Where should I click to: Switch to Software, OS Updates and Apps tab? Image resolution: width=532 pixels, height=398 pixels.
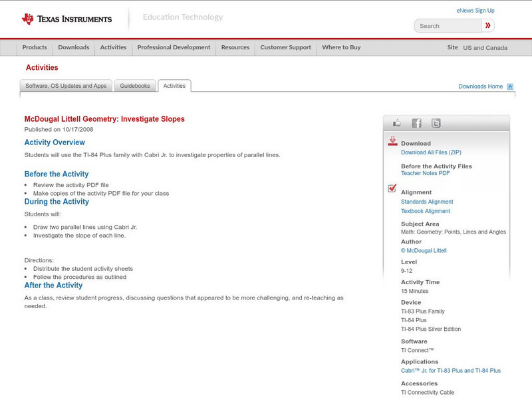point(66,86)
